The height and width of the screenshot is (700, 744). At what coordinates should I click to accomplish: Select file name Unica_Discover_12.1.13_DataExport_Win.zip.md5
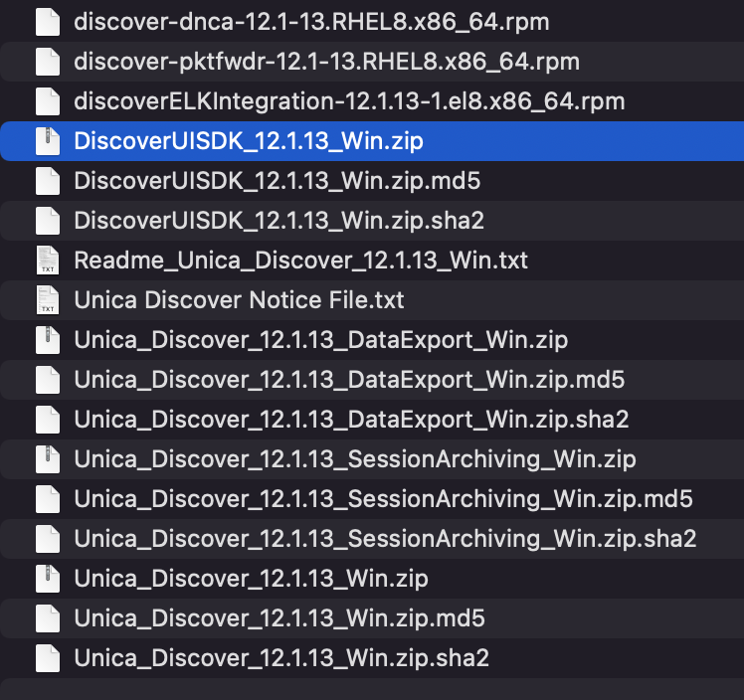tap(350, 381)
